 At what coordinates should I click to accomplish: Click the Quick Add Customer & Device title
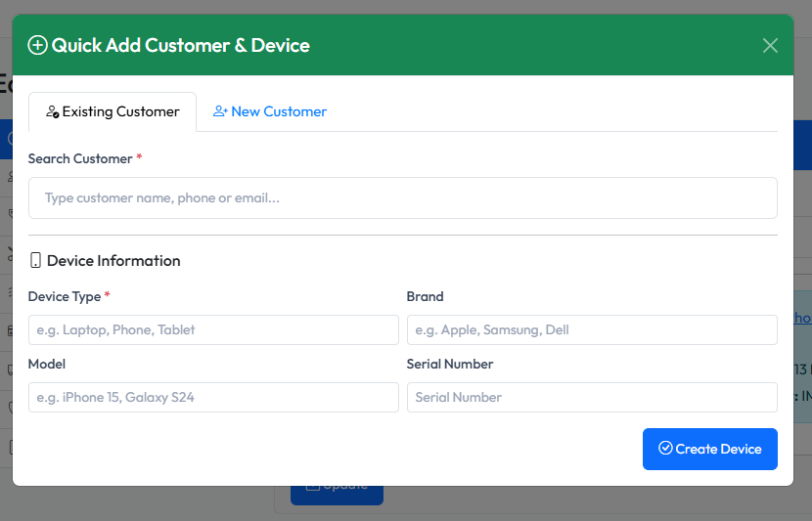tap(180, 45)
